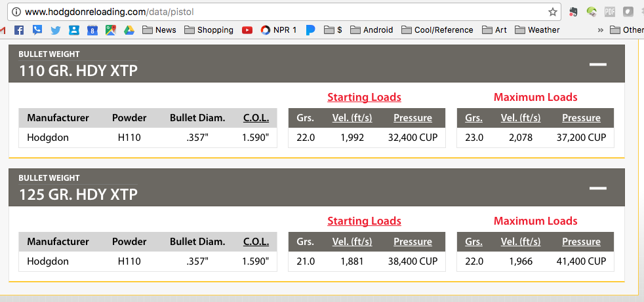
Task: Open the Google Drive bookmark icon
Action: coord(129,30)
